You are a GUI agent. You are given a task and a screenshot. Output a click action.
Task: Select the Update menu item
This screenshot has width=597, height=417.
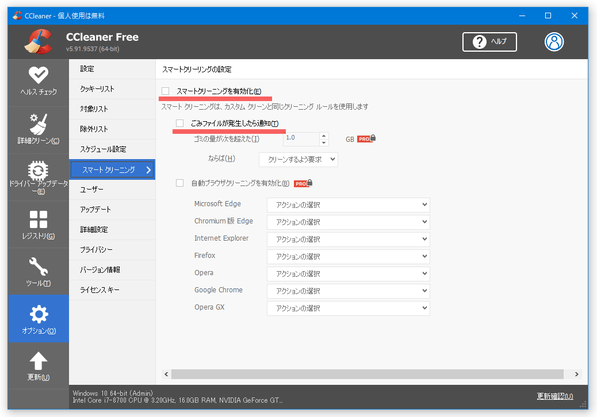tap(112, 210)
